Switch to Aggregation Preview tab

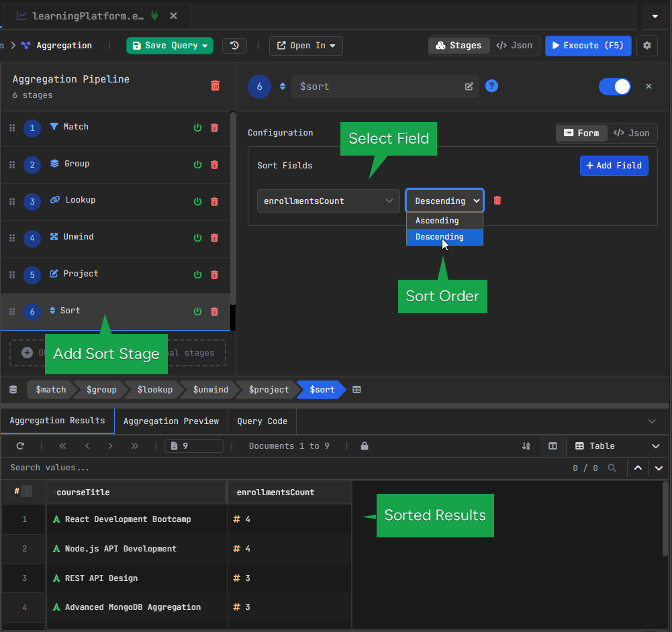171,421
